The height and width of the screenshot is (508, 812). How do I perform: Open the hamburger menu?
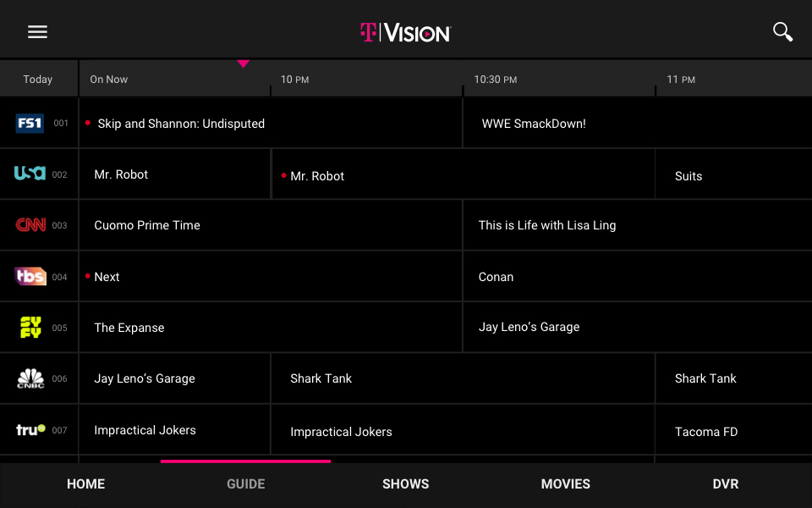tap(37, 32)
